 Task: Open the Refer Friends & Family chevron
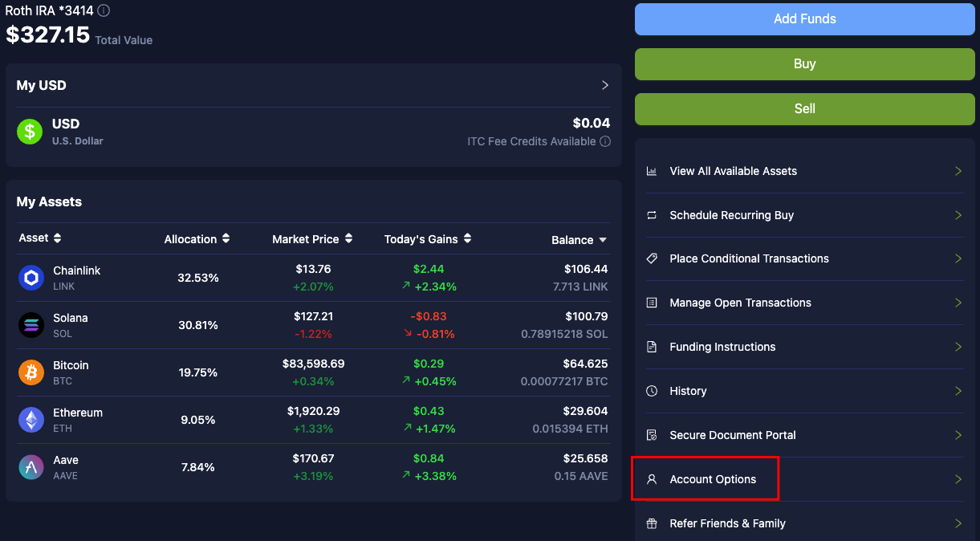pyautogui.click(x=958, y=523)
